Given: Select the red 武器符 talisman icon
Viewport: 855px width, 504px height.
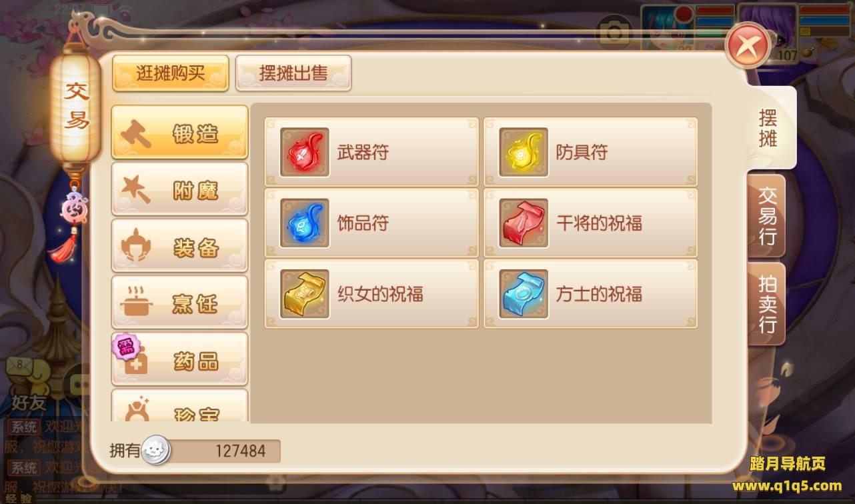Looking at the screenshot, I should (305, 152).
